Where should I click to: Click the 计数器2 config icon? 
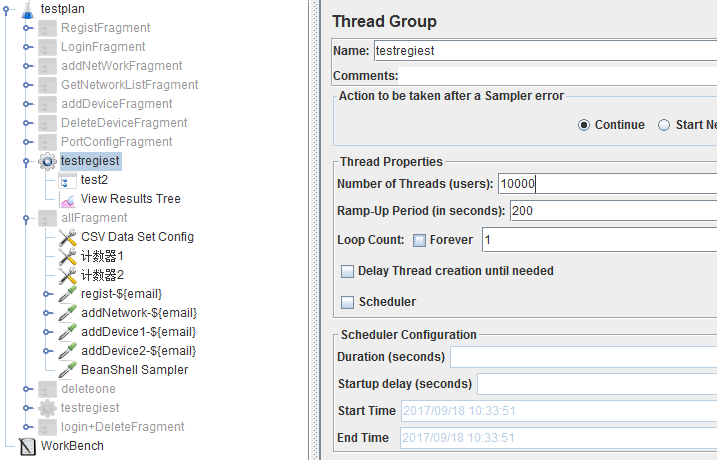(67, 275)
